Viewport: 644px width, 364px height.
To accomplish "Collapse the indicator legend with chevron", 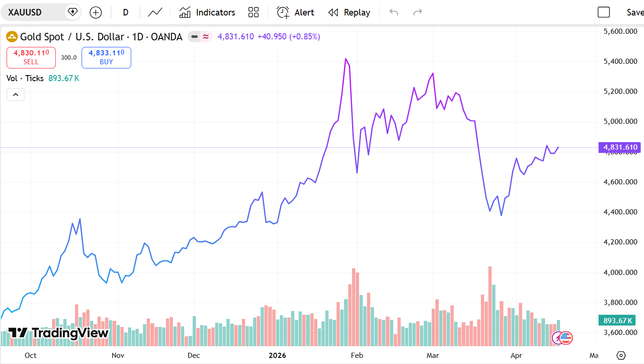I will (15, 95).
